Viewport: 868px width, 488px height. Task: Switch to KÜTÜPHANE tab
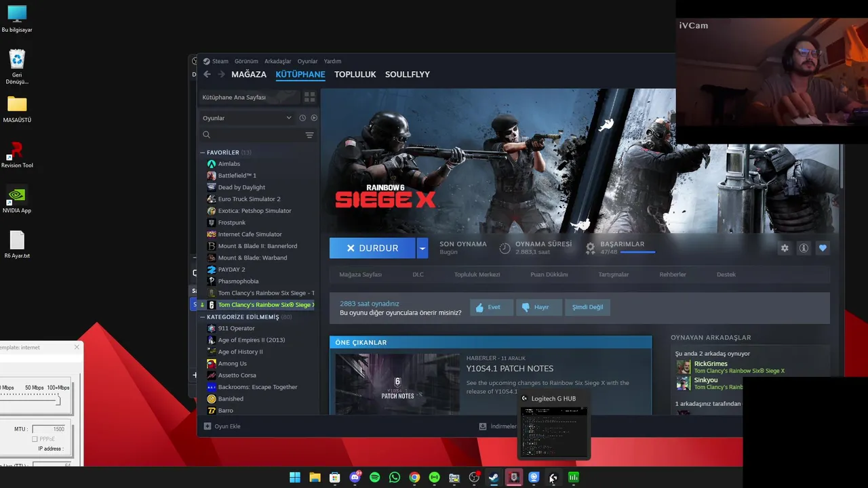pos(300,75)
